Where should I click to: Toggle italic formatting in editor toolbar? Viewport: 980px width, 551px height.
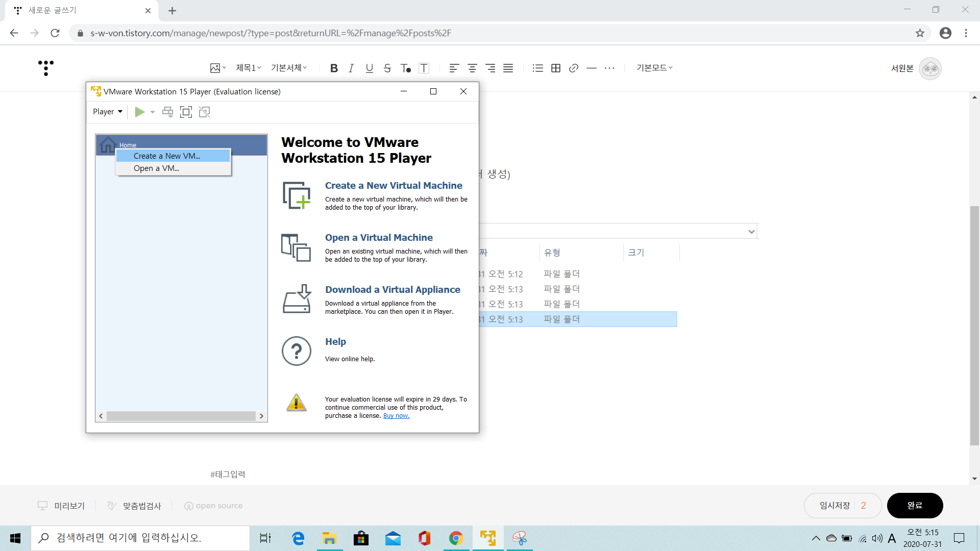tap(351, 68)
